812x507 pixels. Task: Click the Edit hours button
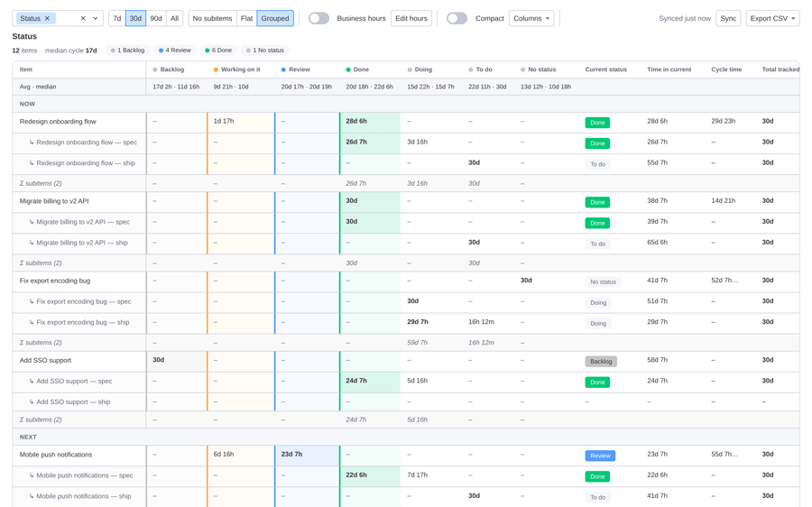click(x=411, y=18)
